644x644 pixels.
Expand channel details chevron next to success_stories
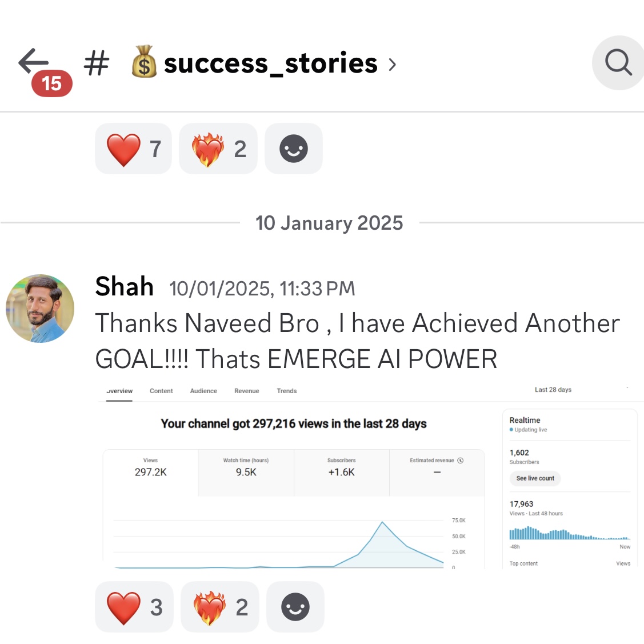(x=392, y=65)
